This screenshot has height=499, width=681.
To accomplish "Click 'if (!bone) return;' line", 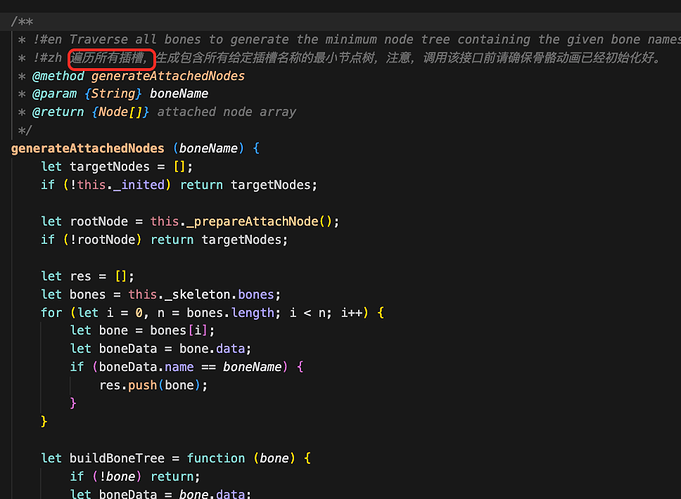I will [135, 476].
